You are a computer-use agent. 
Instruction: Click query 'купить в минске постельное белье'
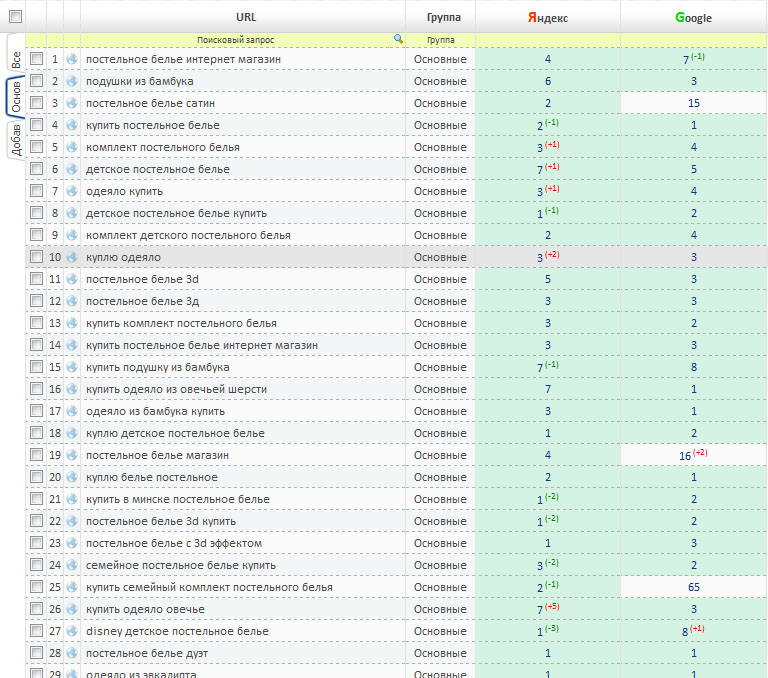pos(178,499)
